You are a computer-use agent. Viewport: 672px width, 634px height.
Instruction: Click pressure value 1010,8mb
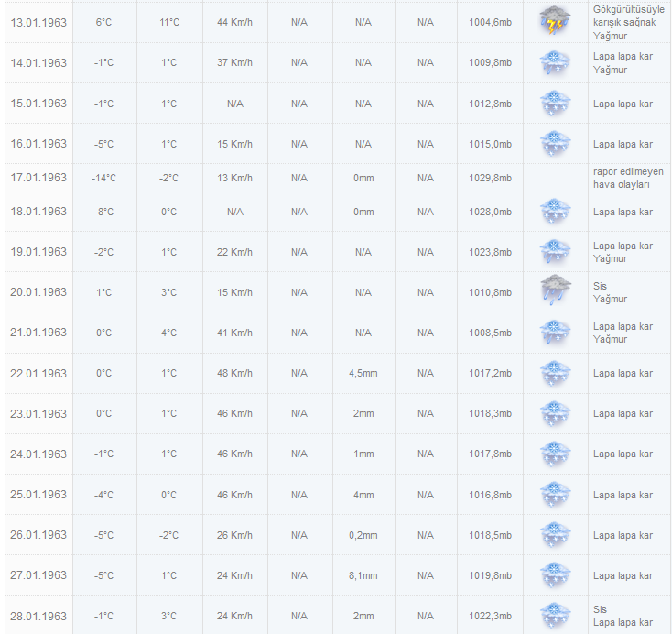coord(491,292)
